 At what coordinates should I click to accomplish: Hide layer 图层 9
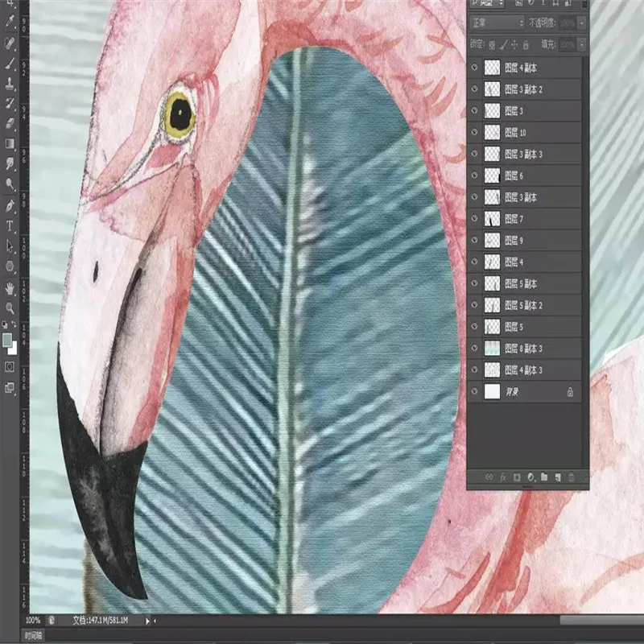click(475, 240)
